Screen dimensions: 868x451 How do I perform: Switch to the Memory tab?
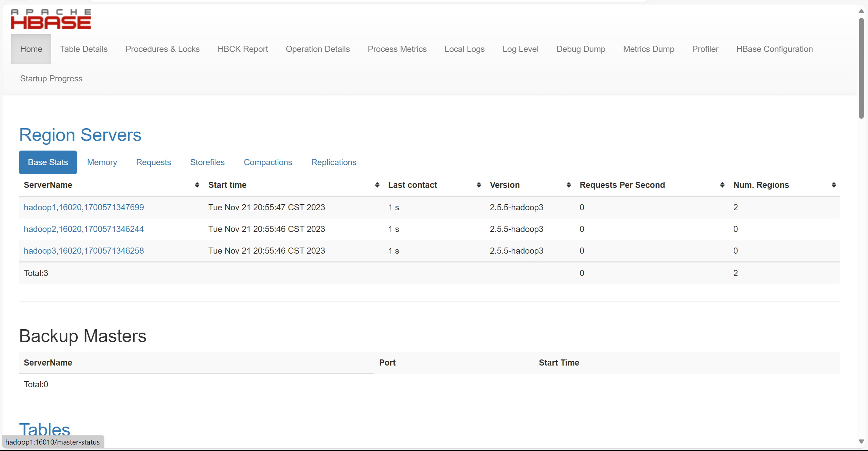coord(102,162)
